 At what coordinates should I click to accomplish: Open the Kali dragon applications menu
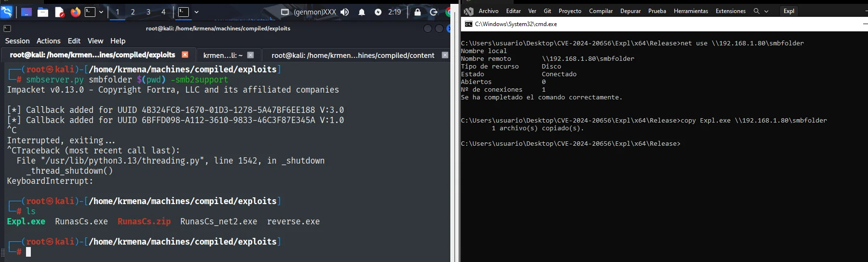pyautogui.click(x=6, y=12)
